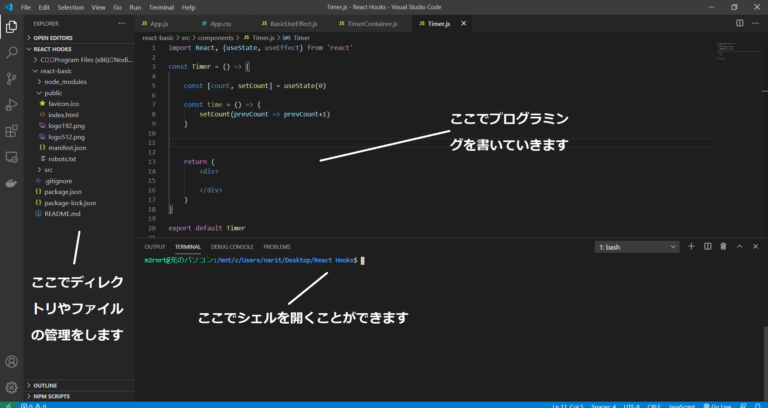Expand the node_modules folder
Screen dimensions: 768x408
79,82
